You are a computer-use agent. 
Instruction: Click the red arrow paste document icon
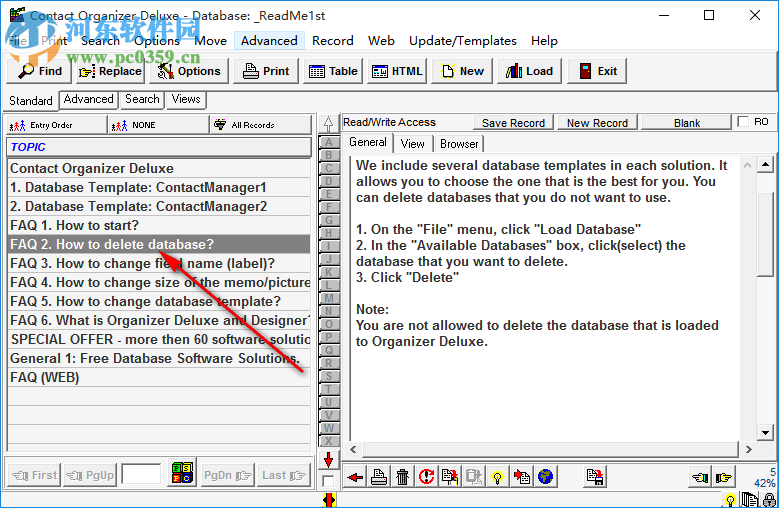[521, 477]
